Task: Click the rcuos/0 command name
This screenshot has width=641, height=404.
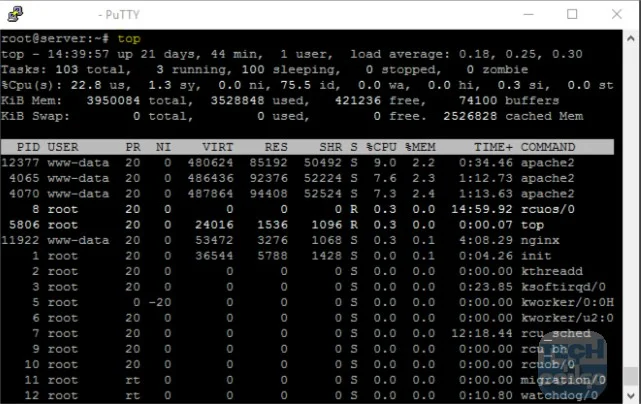Action: click(548, 209)
